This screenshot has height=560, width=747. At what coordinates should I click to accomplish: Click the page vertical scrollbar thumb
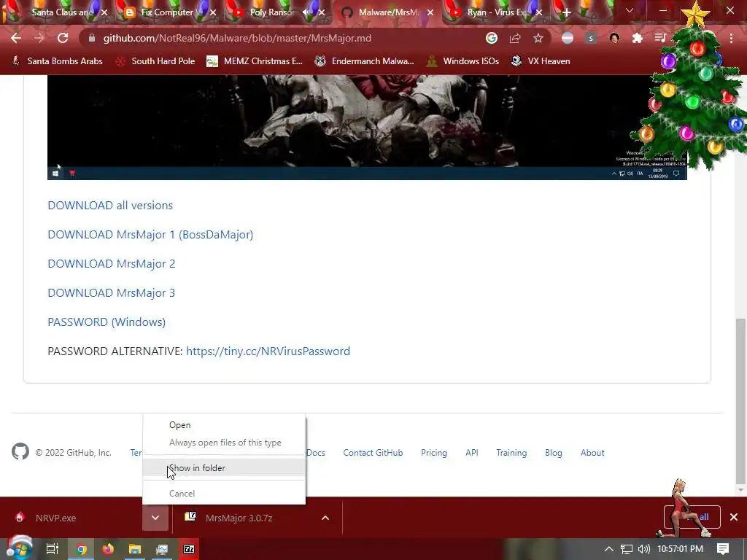point(740,400)
